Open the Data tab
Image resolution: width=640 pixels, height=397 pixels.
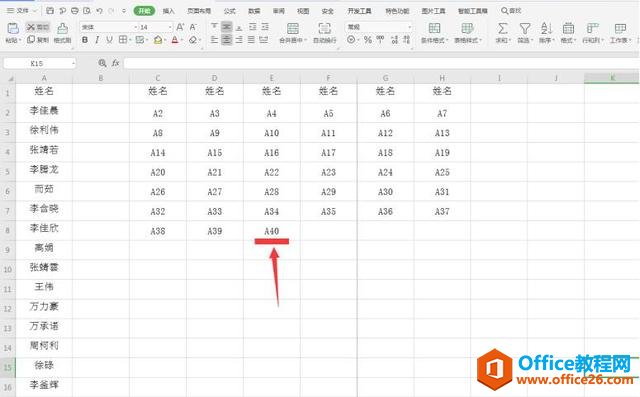tap(254, 11)
